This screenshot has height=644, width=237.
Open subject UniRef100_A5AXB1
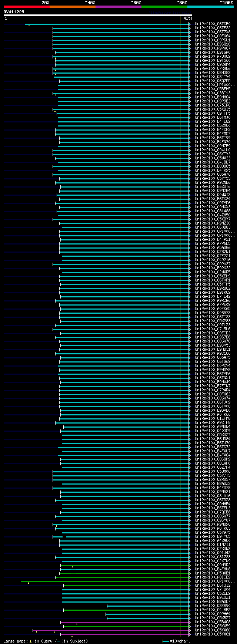[213, 573]
